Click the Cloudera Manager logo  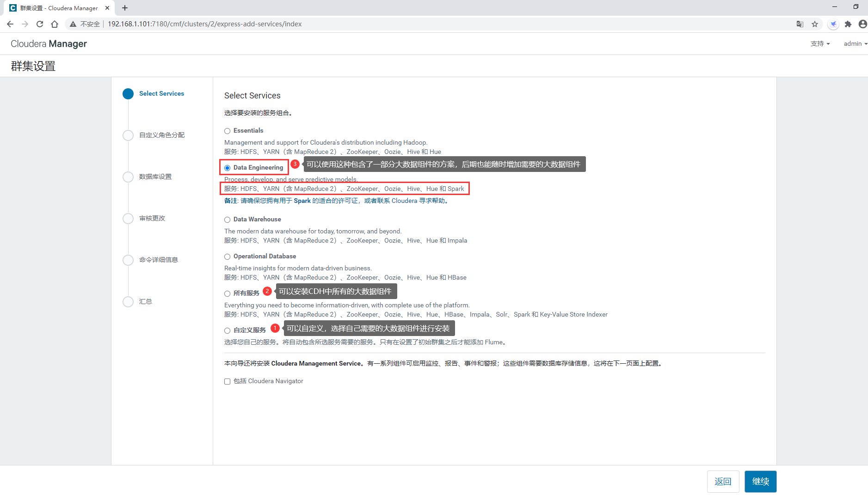[x=49, y=43]
